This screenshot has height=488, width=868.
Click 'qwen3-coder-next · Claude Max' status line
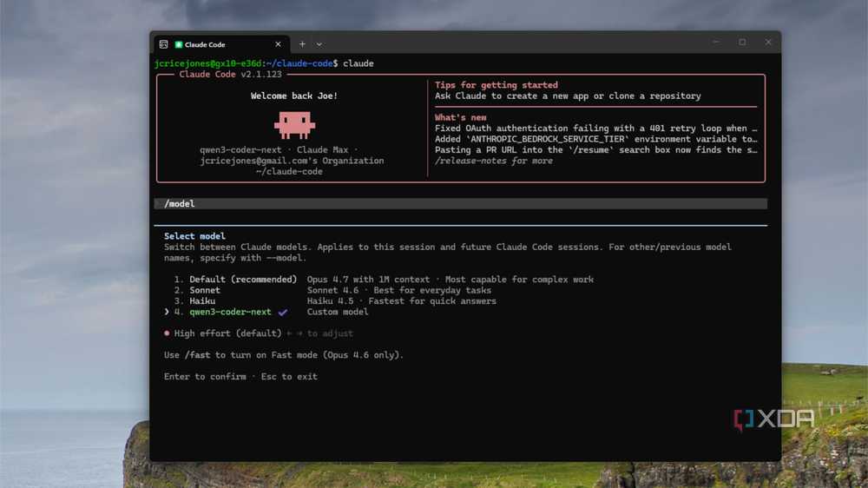tap(279, 149)
